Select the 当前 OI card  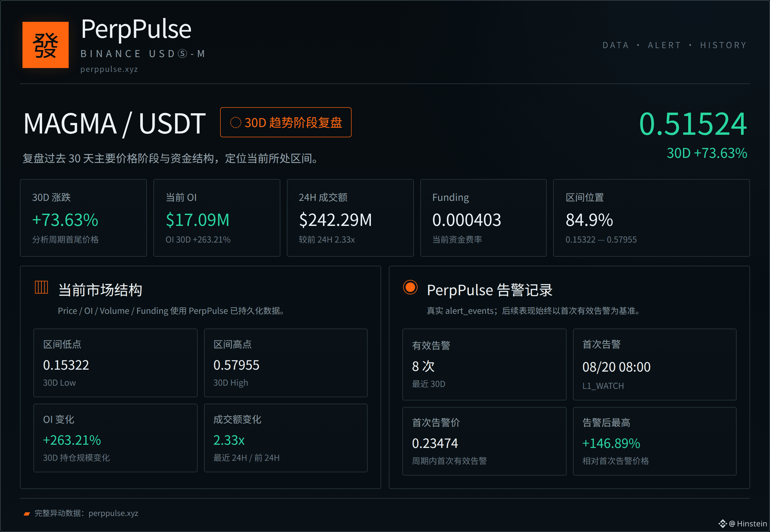click(217, 218)
